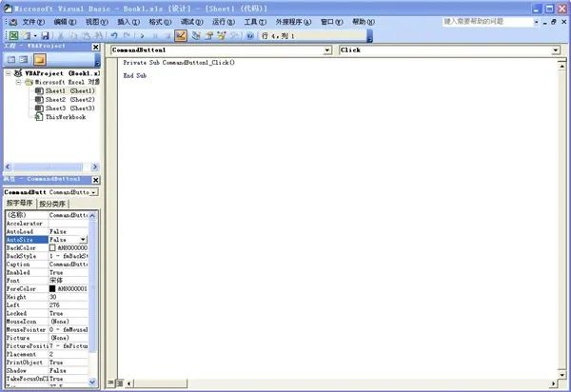Click the BackColor white color swatch
The height and width of the screenshot is (392, 571).
coord(52,248)
